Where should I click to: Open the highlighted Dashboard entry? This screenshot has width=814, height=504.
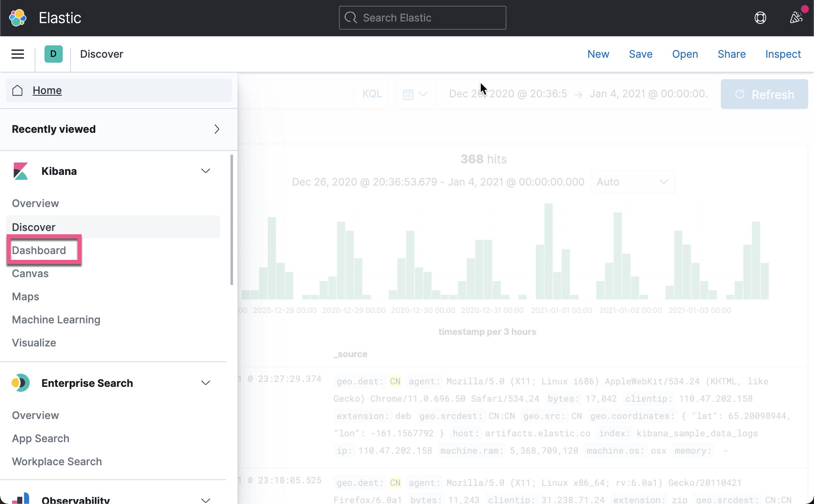coord(39,250)
